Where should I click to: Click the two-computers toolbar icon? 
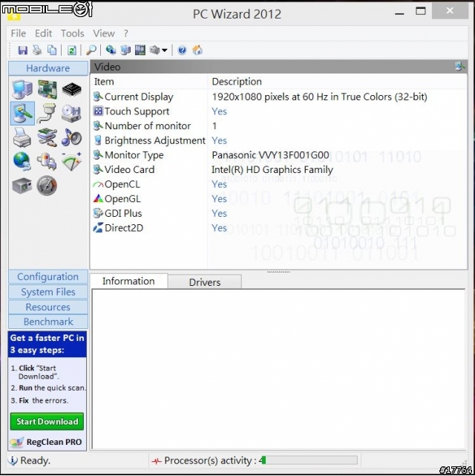pyautogui.click(x=125, y=50)
